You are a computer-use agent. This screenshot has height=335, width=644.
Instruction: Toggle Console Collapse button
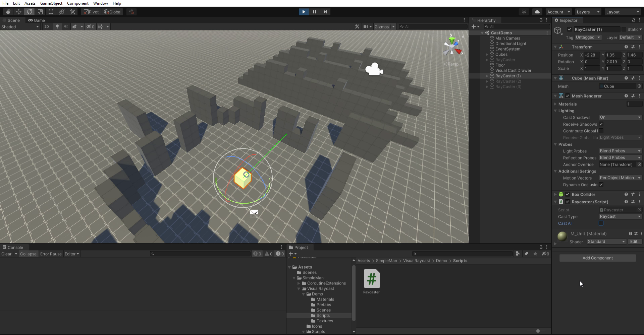tap(28, 254)
